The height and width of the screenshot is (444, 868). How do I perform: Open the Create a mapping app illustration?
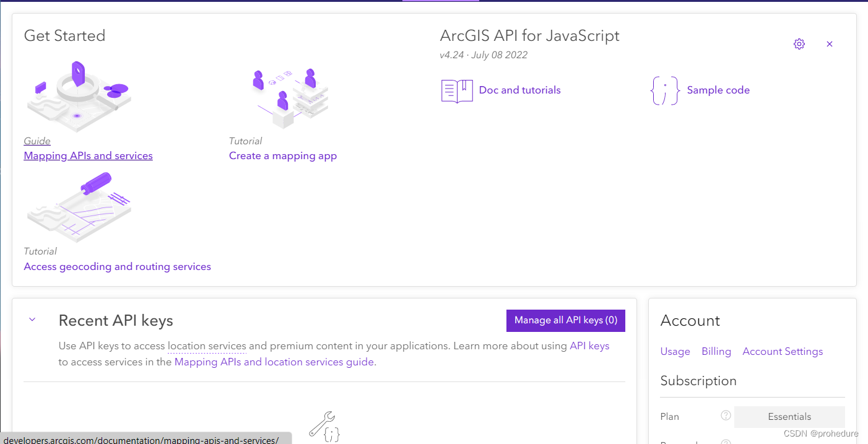(291, 98)
